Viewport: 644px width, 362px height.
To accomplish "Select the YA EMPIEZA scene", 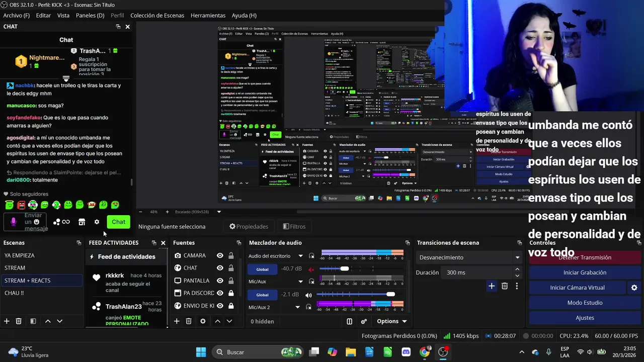I will tap(41, 255).
